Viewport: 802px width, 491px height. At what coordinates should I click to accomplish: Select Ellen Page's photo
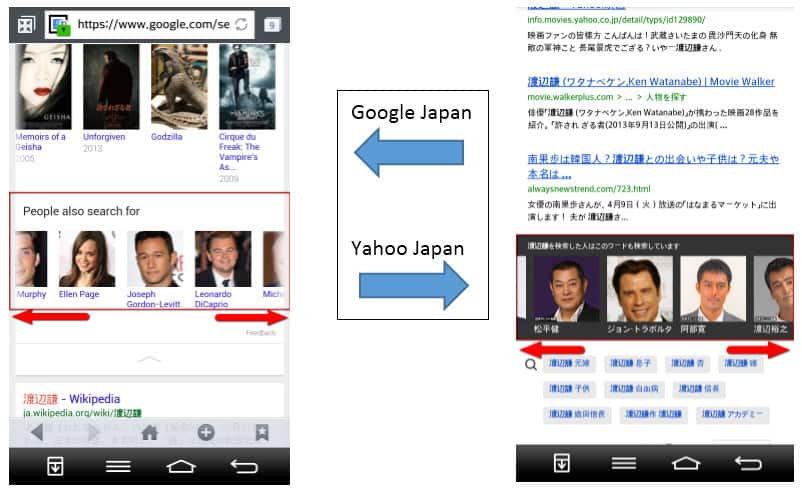87,259
